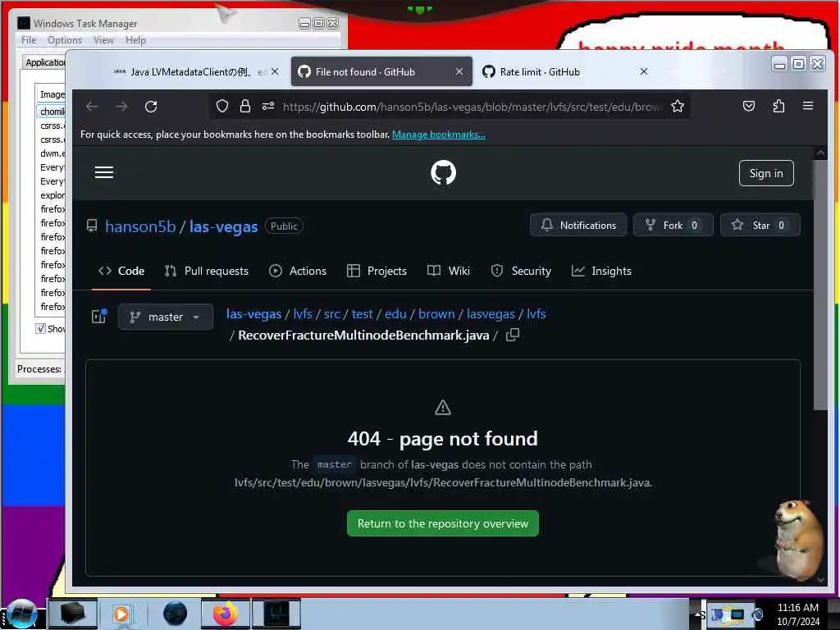Close the 'File not found · GitHub' tab

coord(459,72)
